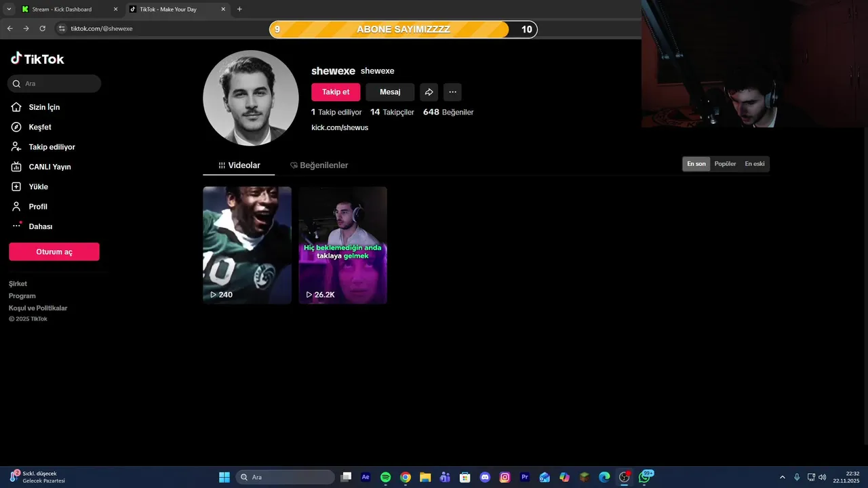Viewport: 868px width, 488px height.
Task: Focus the TikTok Ara search field
Action: (54, 83)
